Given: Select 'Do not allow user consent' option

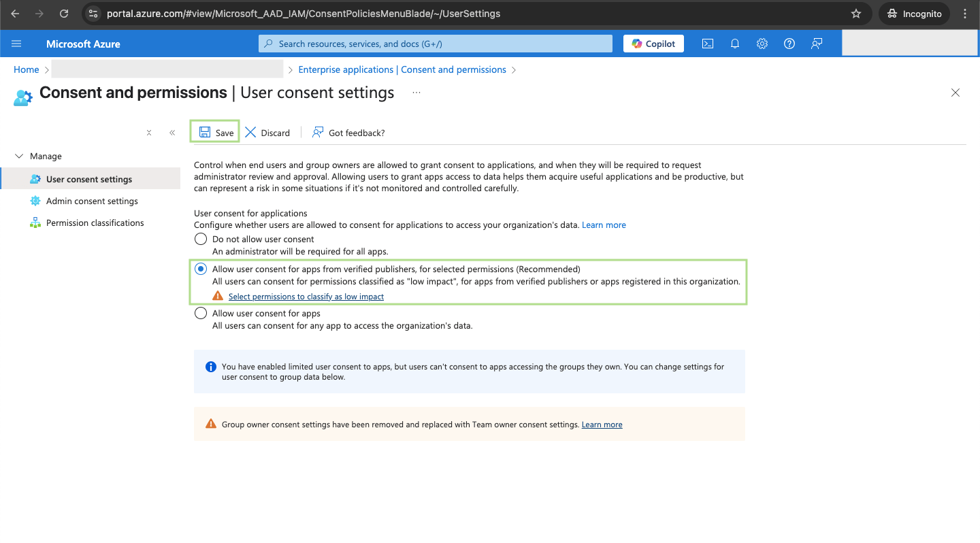Looking at the screenshot, I should 201,239.
